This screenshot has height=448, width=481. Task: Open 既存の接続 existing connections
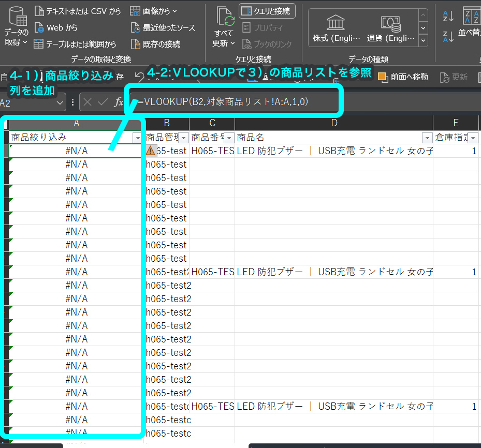click(155, 44)
